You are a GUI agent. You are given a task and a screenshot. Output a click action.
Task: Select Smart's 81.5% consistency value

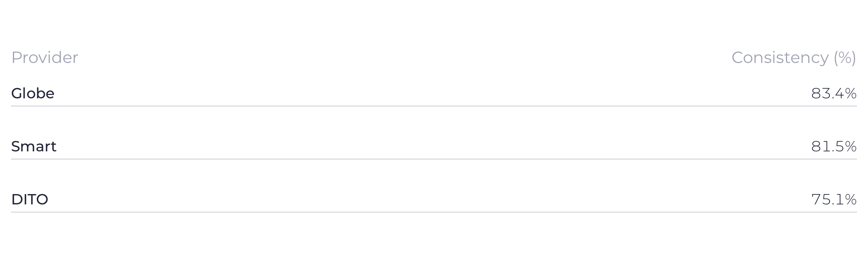[834, 146]
